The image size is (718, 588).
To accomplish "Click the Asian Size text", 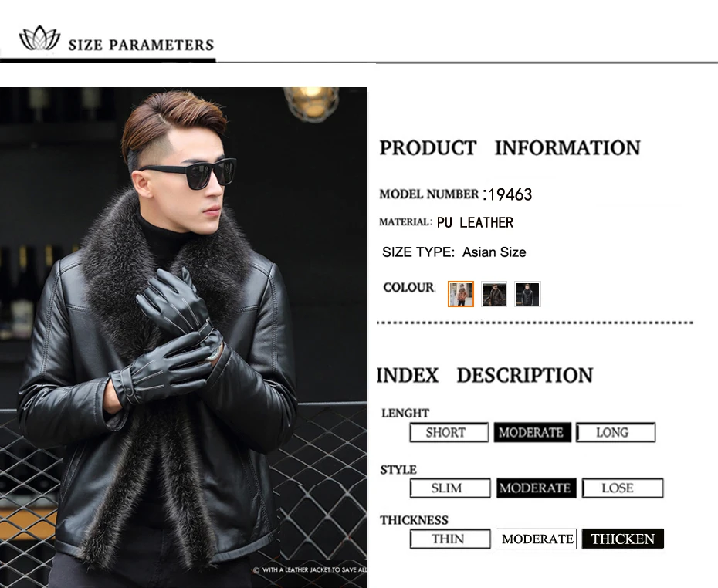I will pos(494,252).
